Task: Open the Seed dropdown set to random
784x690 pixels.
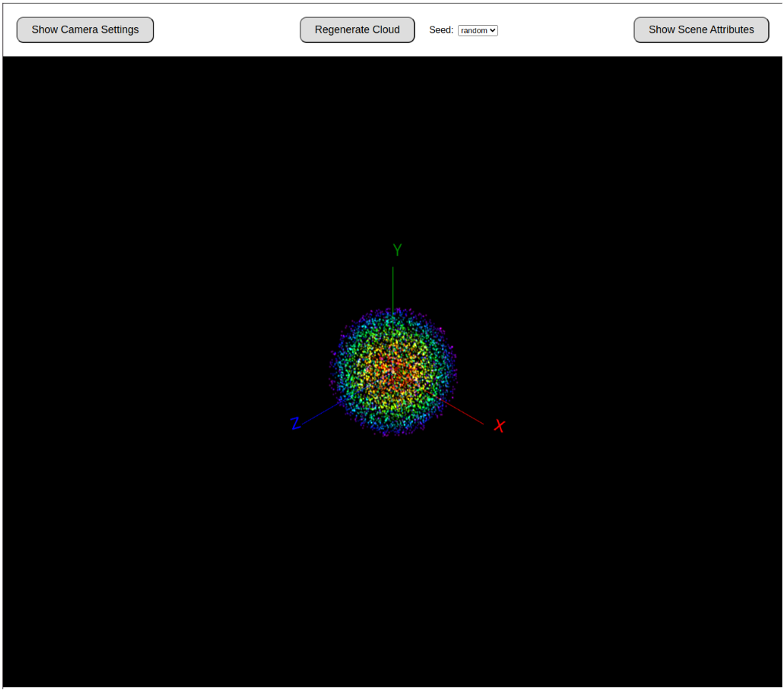Action: click(x=476, y=31)
